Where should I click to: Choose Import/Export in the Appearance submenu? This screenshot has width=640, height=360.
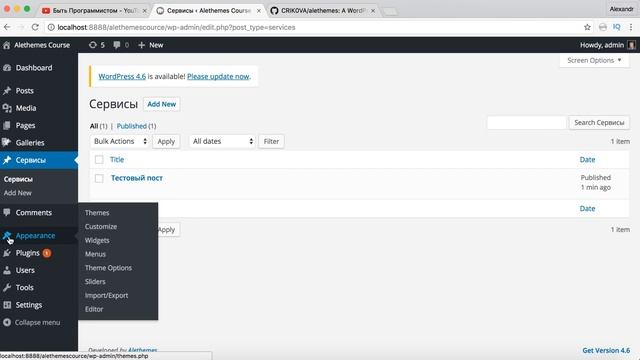[x=107, y=296]
